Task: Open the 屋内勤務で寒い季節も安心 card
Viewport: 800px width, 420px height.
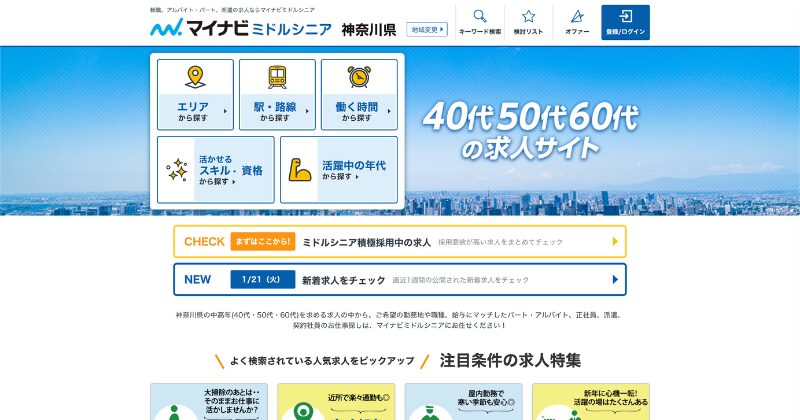Action: coord(463,402)
